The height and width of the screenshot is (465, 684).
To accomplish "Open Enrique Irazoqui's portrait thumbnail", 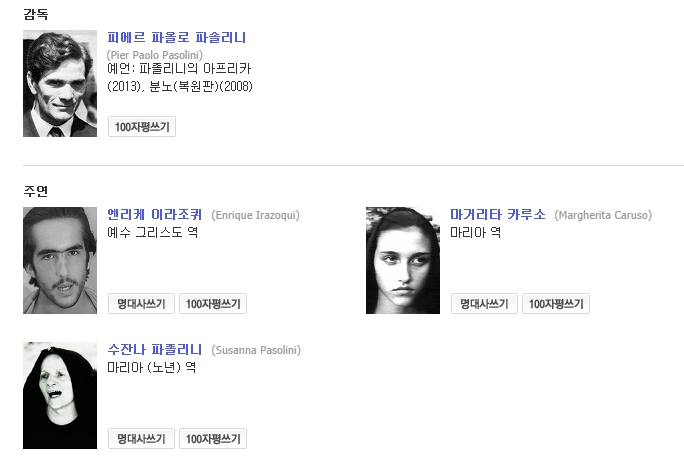I will click(x=60, y=260).
